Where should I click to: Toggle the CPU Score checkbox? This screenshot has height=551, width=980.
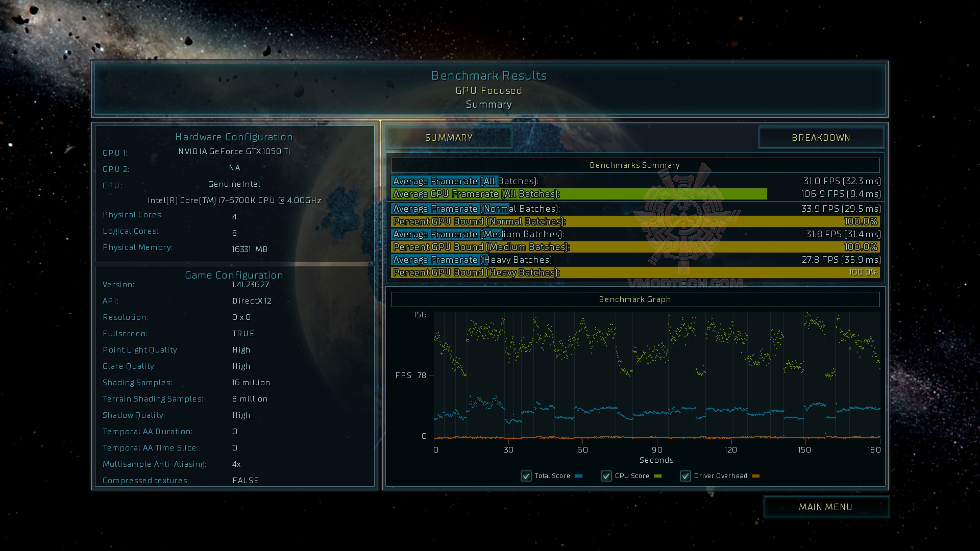(606, 476)
